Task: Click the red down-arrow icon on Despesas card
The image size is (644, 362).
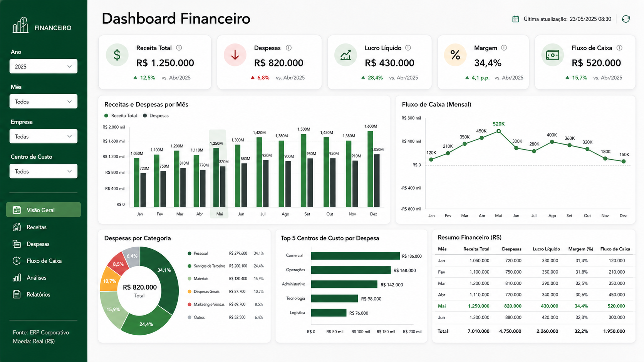Action: click(235, 55)
